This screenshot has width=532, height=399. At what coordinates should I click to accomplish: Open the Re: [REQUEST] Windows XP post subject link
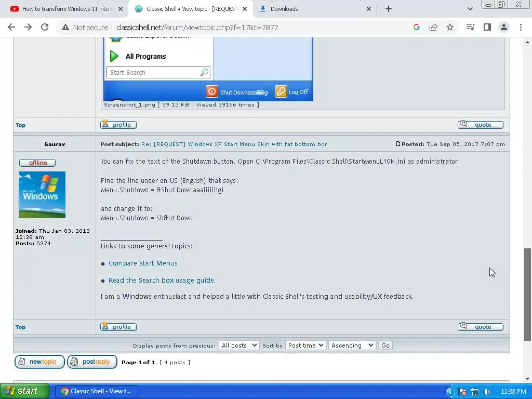[234, 144]
